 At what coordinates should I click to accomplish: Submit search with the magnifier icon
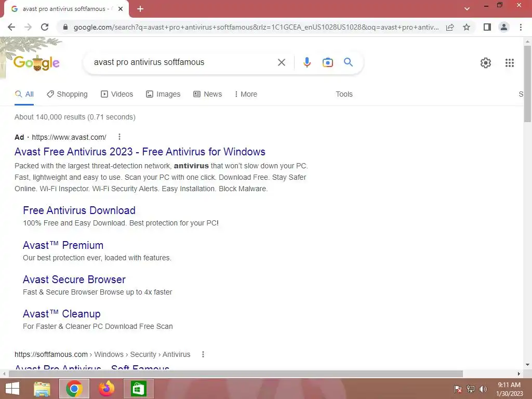[x=348, y=62]
